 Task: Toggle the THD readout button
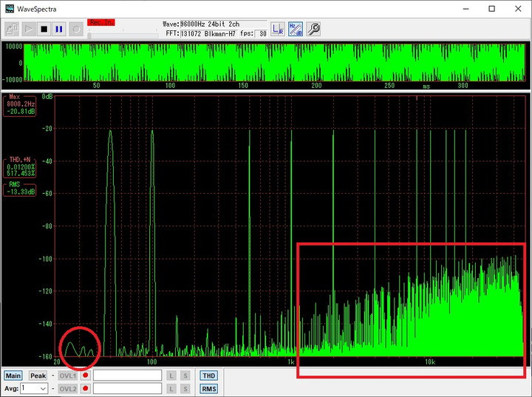pos(208,376)
